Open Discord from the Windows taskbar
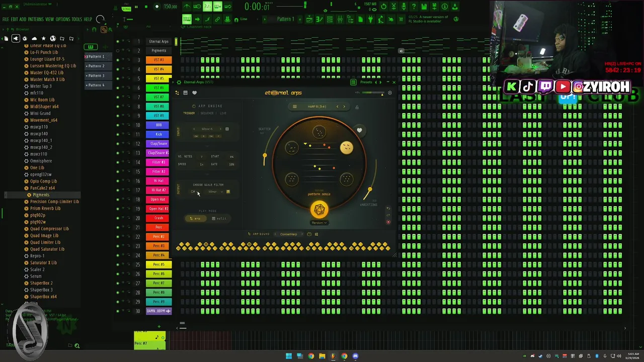This screenshot has height=362, width=644. click(355, 356)
